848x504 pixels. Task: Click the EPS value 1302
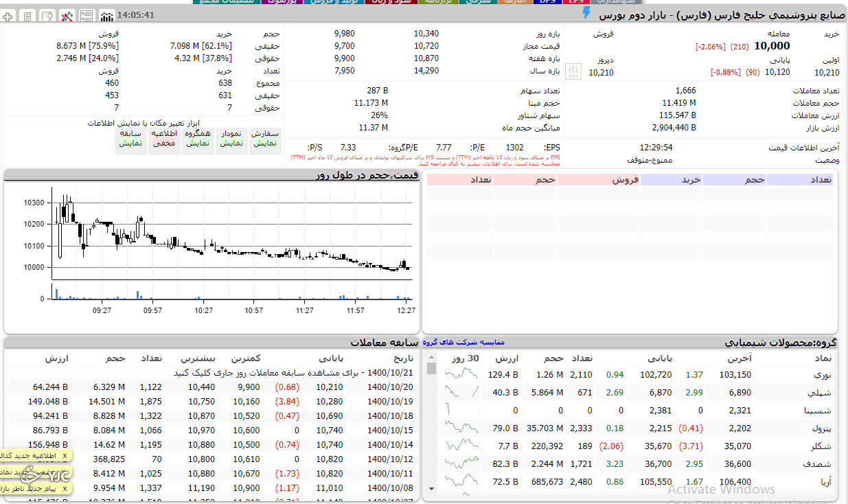514,148
